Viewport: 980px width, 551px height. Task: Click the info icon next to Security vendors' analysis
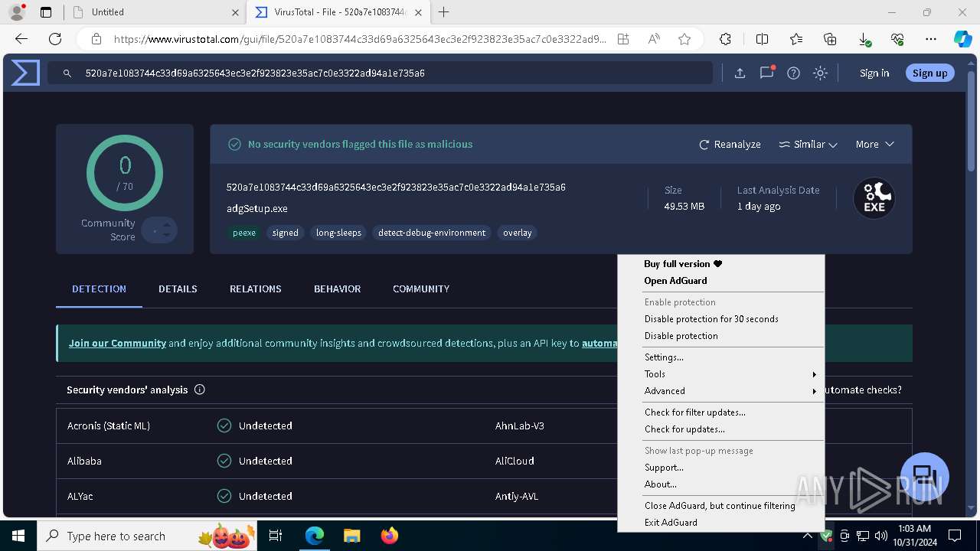[200, 390]
